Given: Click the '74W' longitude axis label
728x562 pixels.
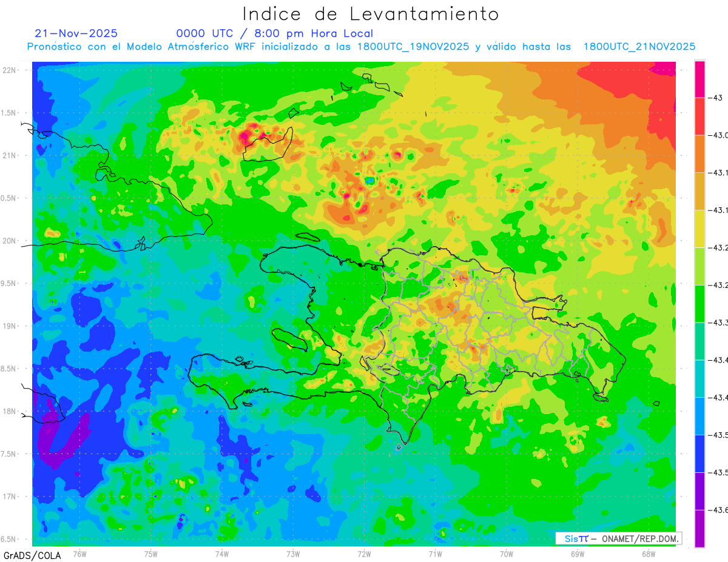Looking at the screenshot, I should [221, 554].
